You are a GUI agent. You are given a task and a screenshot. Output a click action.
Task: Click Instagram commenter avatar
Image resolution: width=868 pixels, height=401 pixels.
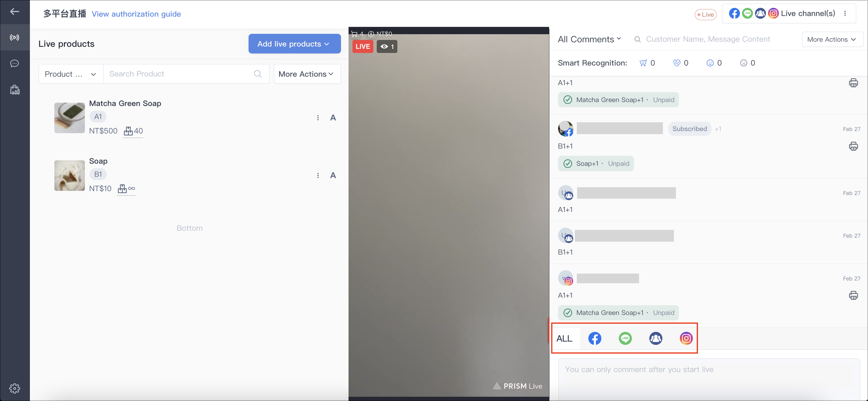coord(565,278)
